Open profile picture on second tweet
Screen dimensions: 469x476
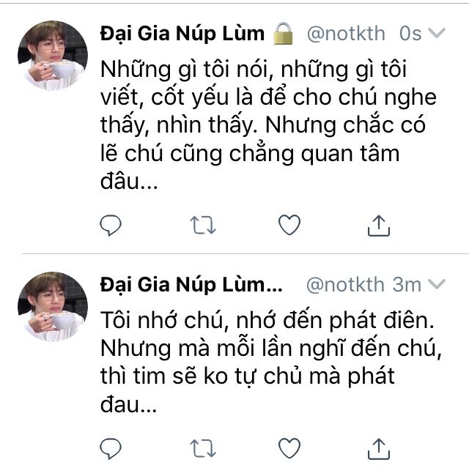click(x=53, y=307)
